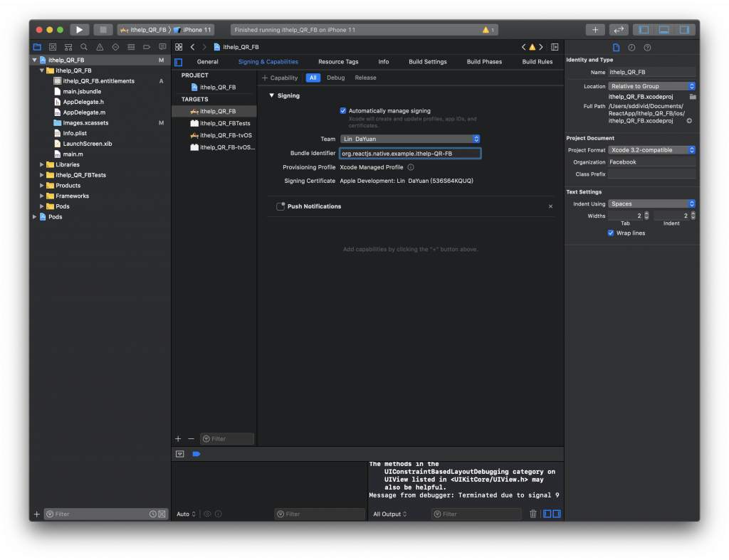Show only the variables view pane
Image resolution: width=729 pixels, height=560 pixels.
(x=547, y=514)
